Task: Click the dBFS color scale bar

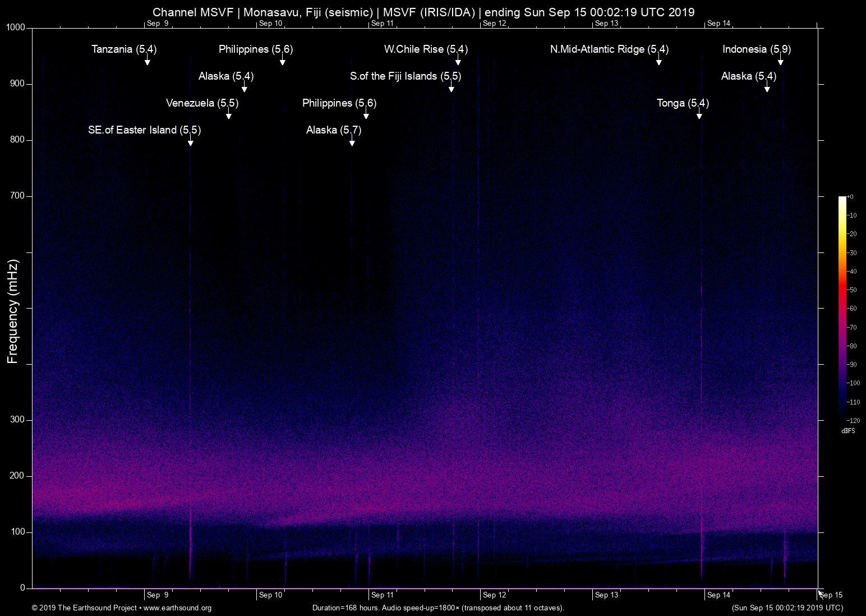Action: click(842, 307)
